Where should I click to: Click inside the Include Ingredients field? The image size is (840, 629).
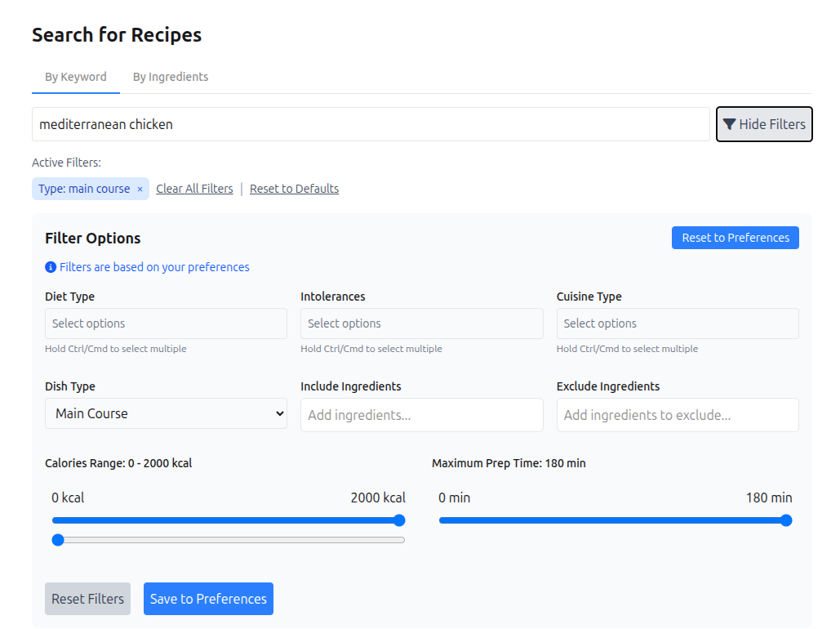[421, 415]
